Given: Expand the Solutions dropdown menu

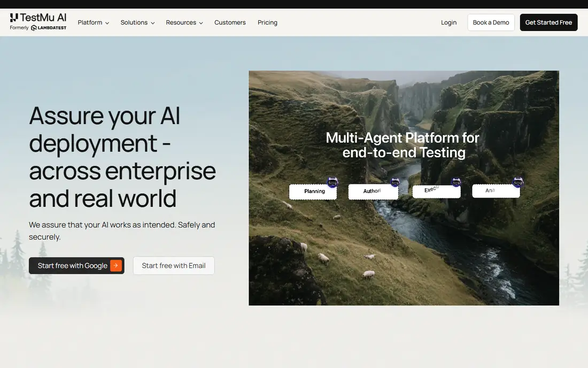Looking at the screenshot, I should tap(137, 22).
